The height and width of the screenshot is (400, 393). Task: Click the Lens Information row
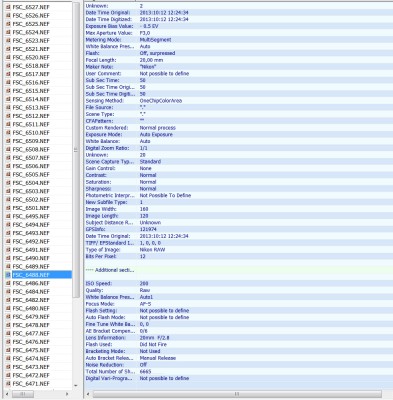click(238, 338)
